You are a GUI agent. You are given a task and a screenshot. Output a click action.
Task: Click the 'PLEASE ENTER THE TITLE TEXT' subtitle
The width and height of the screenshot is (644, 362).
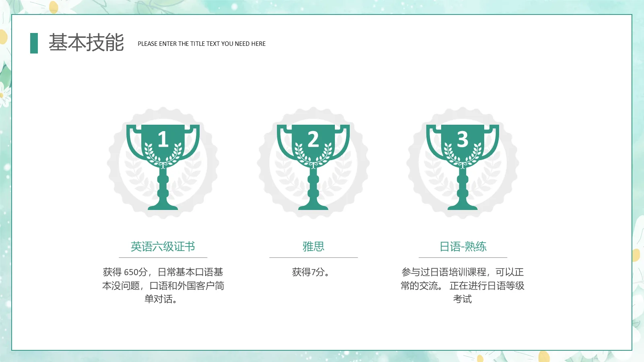tap(201, 44)
